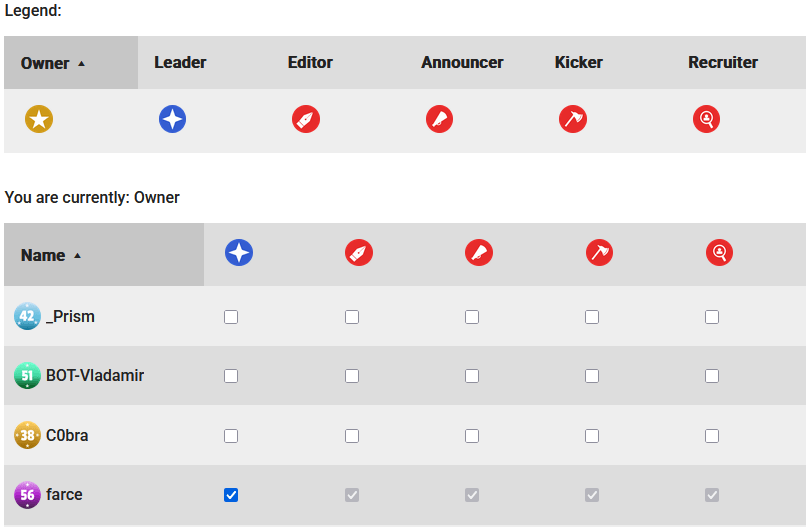Click the Announcer legend column header
The height and width of the screenshot is (527, 811).
[462, 62]
